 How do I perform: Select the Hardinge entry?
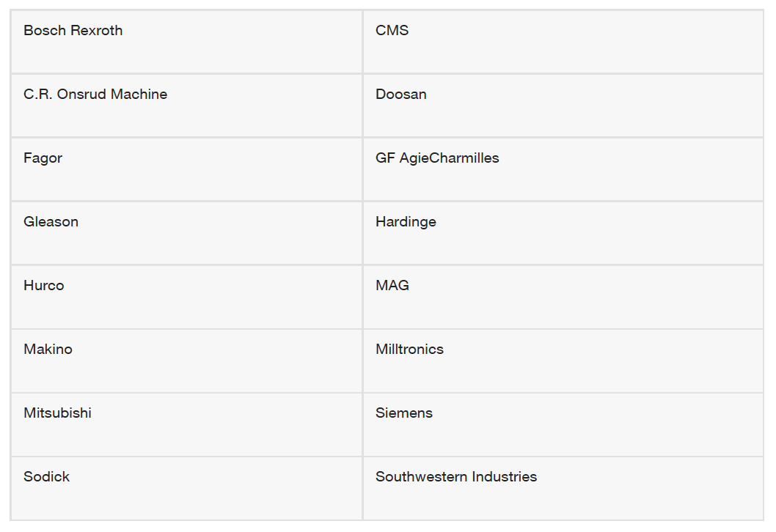(x=563, y=233)
